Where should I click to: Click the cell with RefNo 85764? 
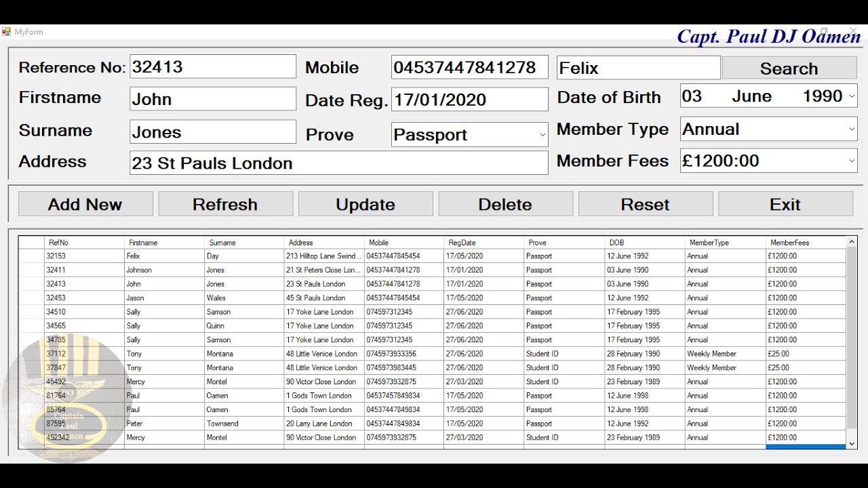(85, 409)
